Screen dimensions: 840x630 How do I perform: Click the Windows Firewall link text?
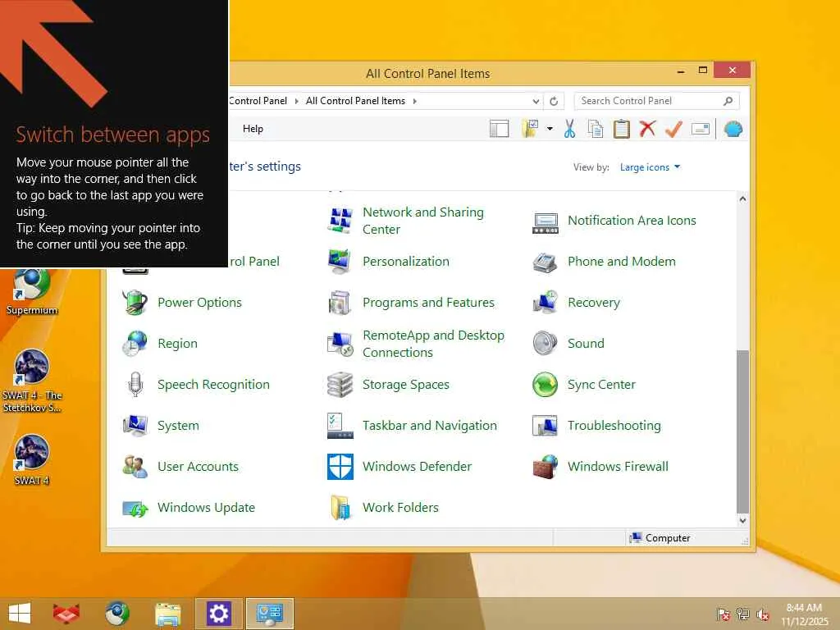tap(618, 466)
